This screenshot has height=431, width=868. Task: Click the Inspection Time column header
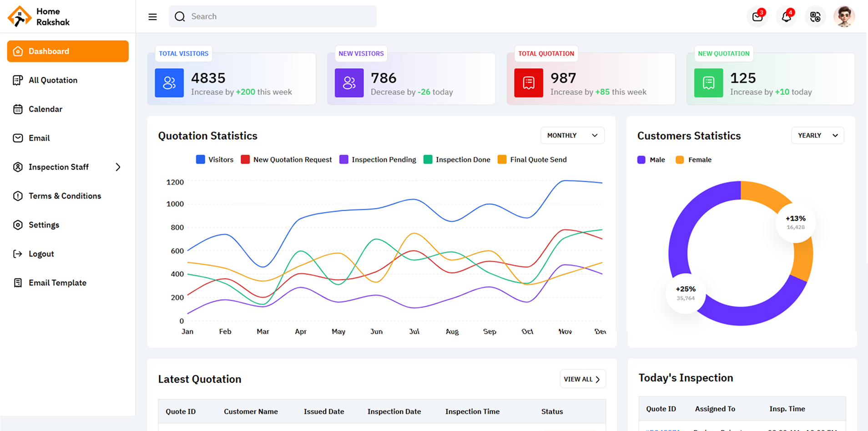pos(472,411)
